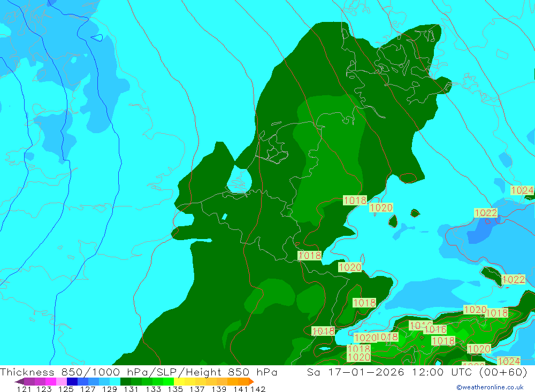Click the legend value 141
535x392 pixels.
pos(241,389)
